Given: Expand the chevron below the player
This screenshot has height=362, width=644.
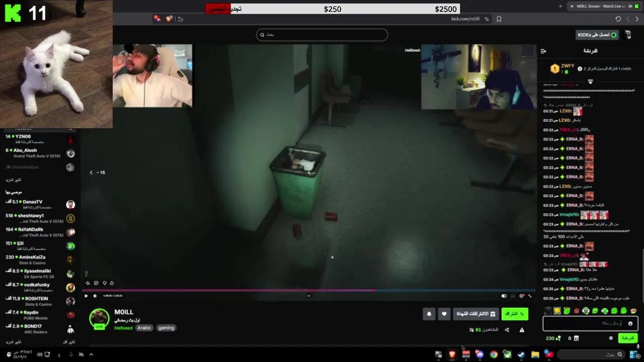Looking at the screenshot, I should (x=308, y=296).
